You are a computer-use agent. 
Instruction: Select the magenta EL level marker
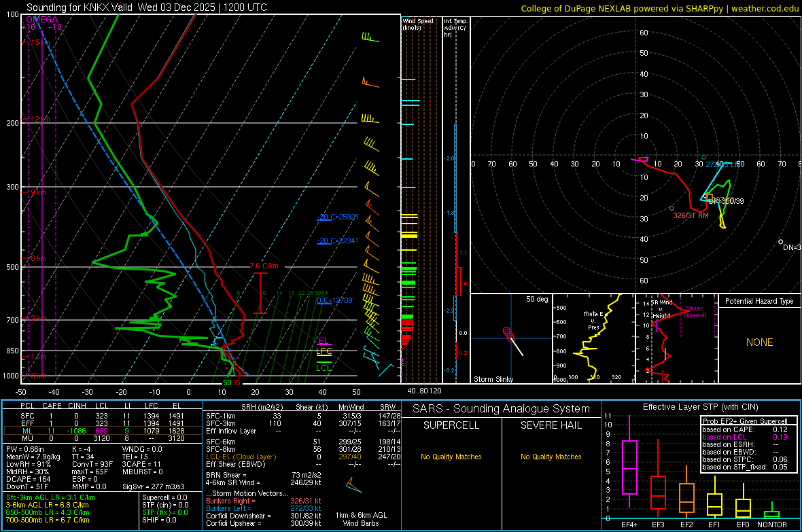pyautogui.click(x=324, y=341)
